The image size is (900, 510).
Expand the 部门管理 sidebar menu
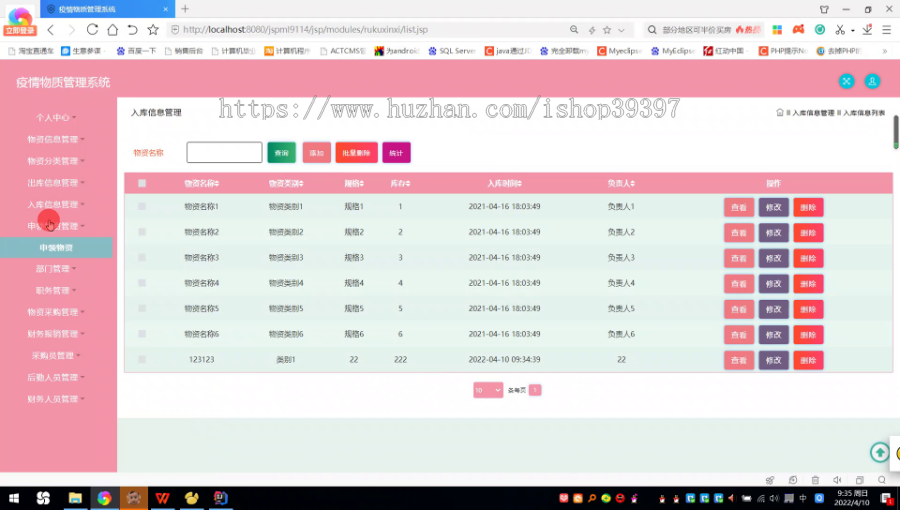pyautogui.click(x=56, y=268)
